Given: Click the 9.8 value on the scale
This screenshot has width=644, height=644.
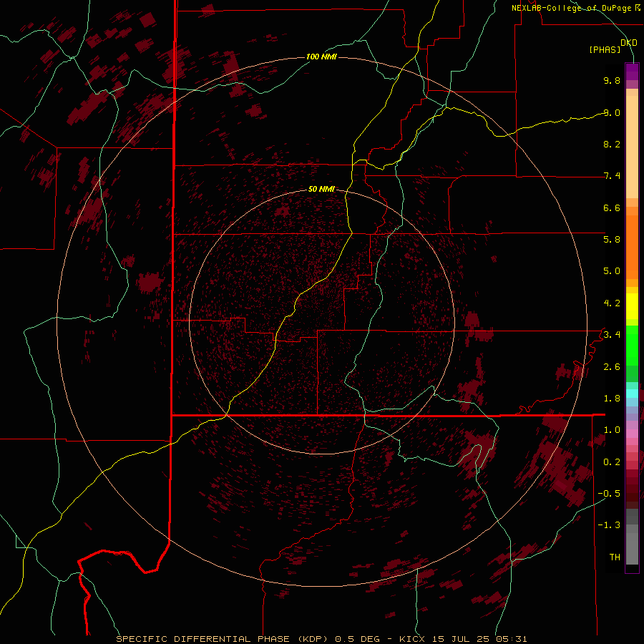Looking at the screenshot, I should [612, 80].
